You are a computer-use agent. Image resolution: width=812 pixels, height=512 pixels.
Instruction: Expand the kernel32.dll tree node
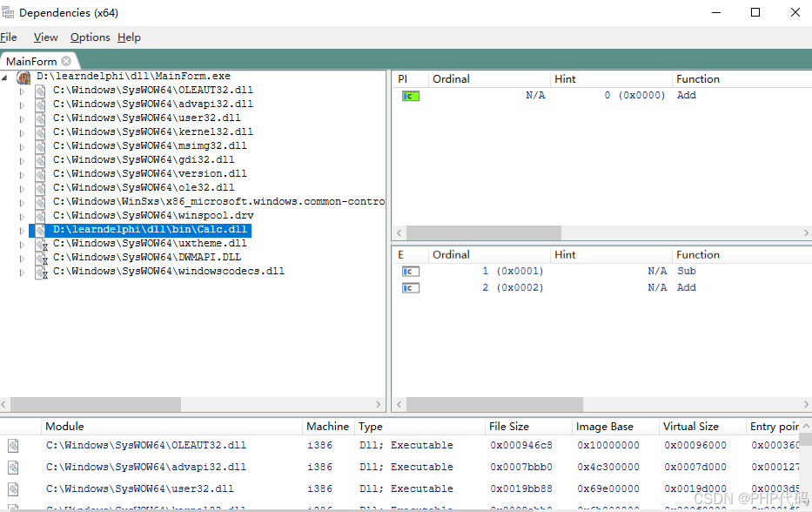tap(21, 131)
